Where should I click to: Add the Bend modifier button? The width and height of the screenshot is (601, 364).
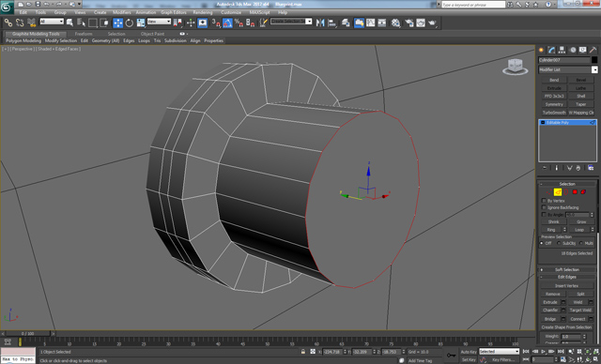coord(554,80)
